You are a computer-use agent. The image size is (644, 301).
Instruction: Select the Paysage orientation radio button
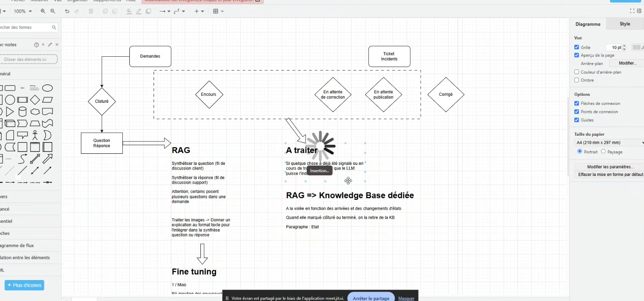point(603,152)
